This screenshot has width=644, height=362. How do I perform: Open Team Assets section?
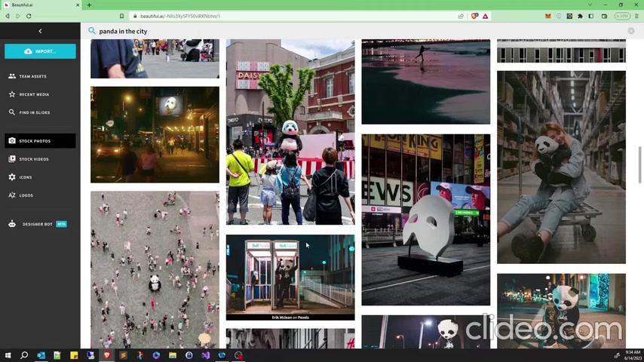pyautogui.click(x=40, y=76)
